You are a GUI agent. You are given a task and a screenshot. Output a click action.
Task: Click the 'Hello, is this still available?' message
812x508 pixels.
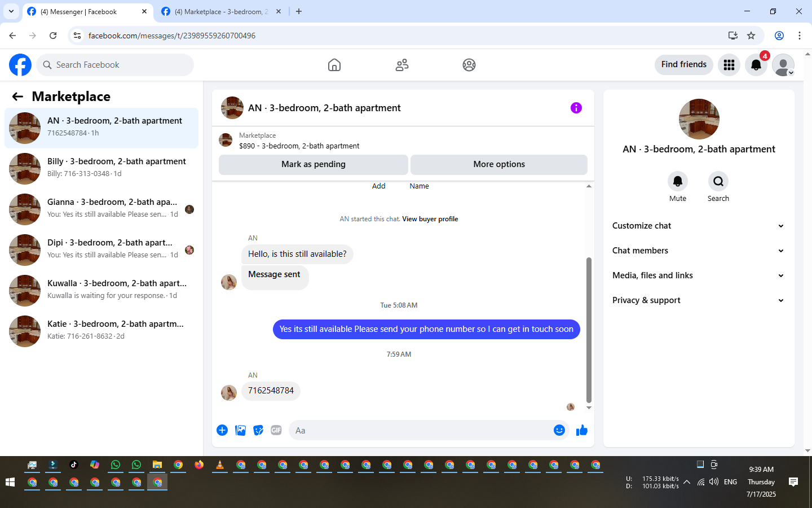tap(297, 254)
